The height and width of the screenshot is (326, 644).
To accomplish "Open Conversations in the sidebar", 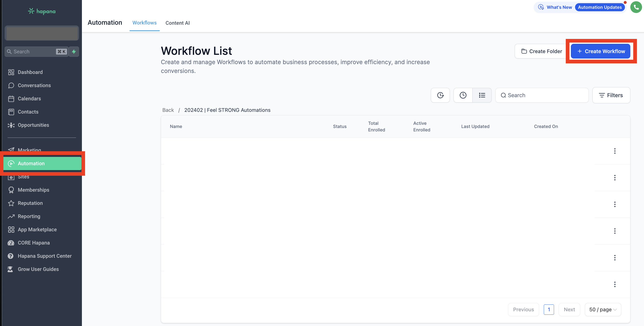I will (x=34, y=85).
